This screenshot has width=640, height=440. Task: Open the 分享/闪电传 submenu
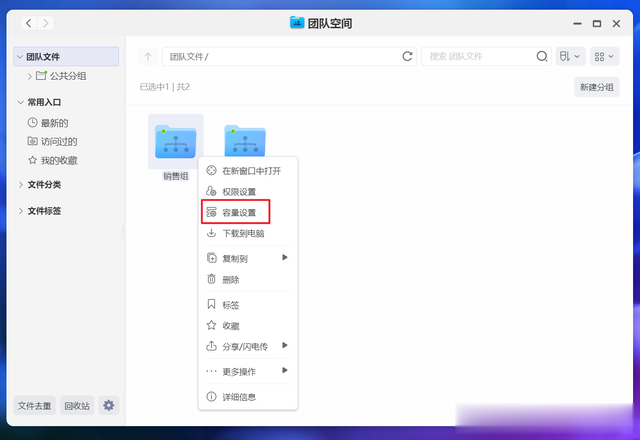[248, 346]
